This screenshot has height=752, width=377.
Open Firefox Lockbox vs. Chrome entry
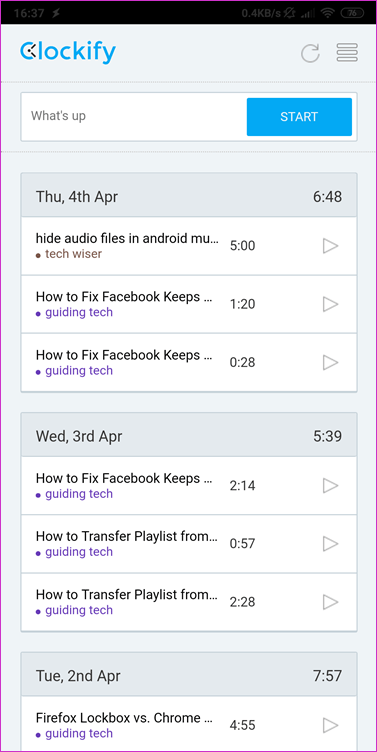pyautogui.click(x=125, y=718)
